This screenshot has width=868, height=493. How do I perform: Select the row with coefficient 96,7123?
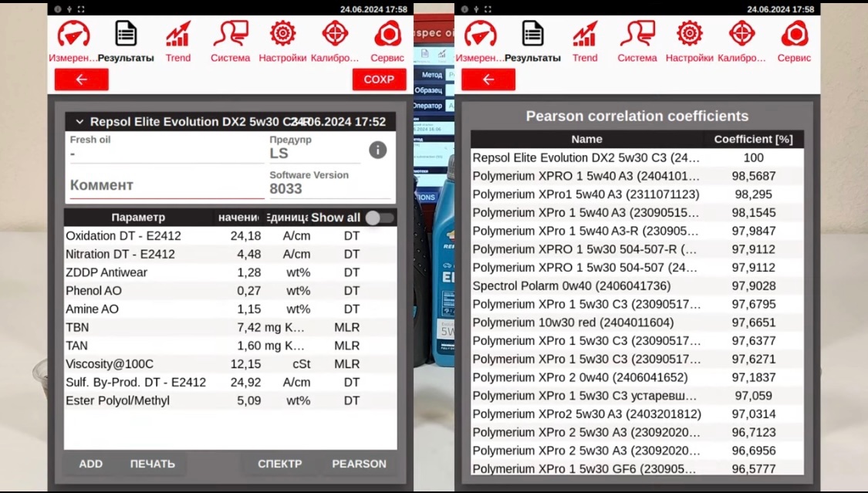(637, 431)
